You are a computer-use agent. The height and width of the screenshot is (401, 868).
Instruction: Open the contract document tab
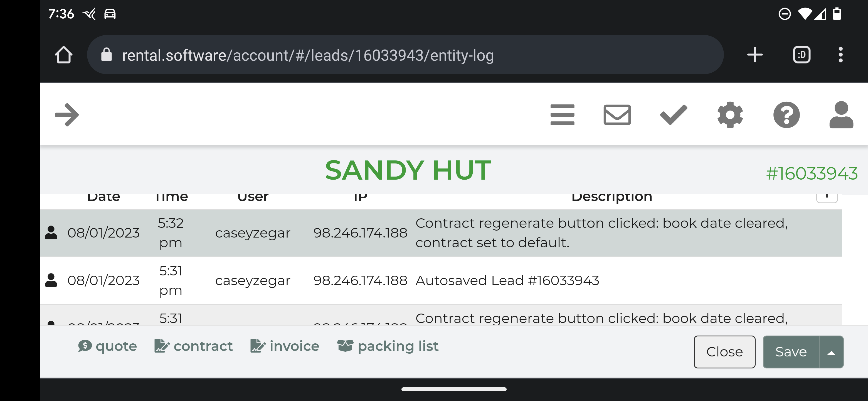(194, 346)
